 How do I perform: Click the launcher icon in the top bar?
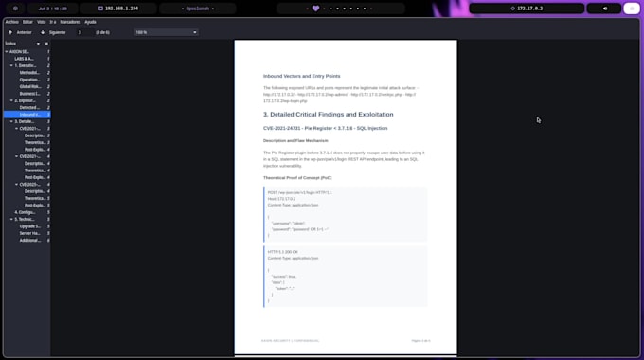pos(15,9)
